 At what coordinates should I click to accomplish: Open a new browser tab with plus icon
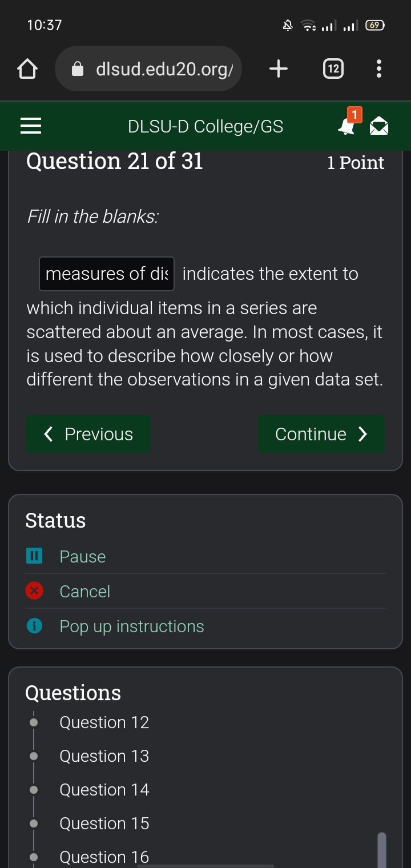point(278,69)
